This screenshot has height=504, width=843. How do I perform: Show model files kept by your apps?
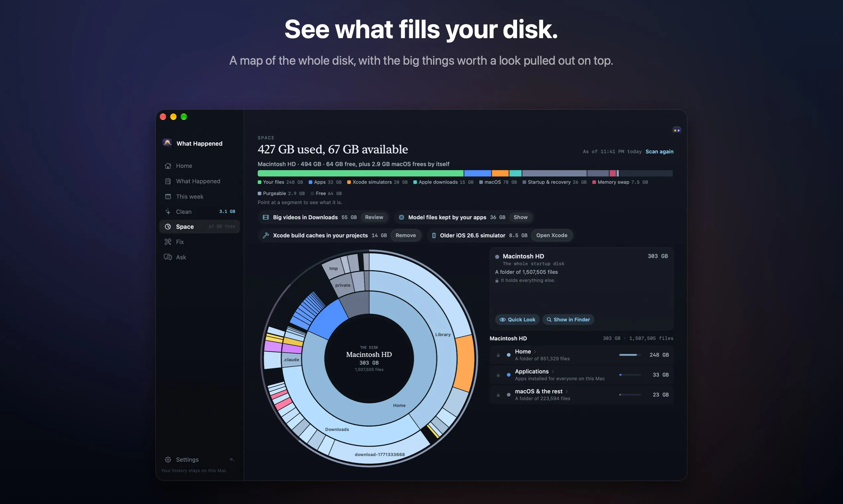[x=520, y=218]
